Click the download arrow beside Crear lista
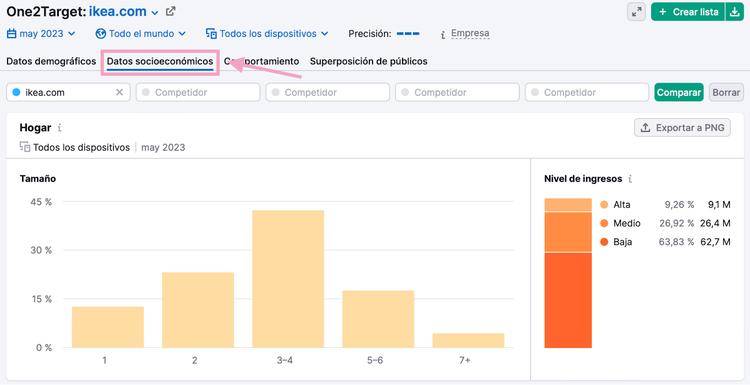This screenshot has width=750, height=385. (735, 12)
